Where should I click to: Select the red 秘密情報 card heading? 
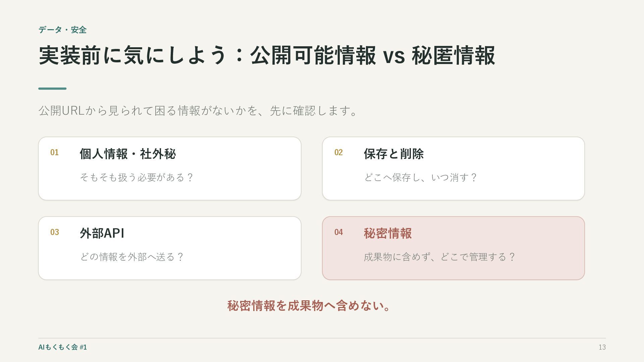(x=388, y=233)
